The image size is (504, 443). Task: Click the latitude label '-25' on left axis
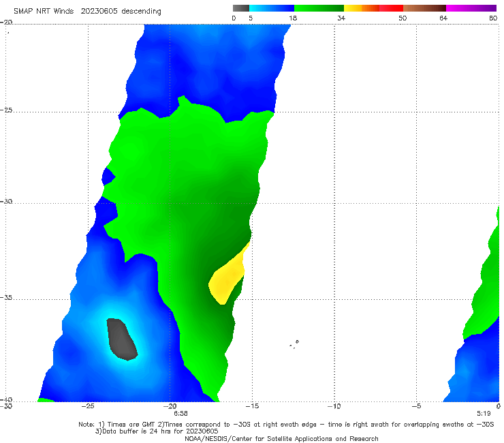tap(6, 110)
